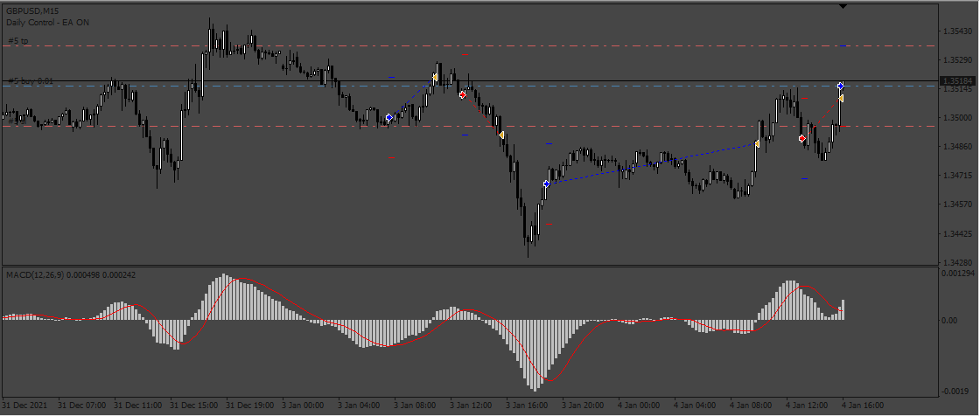
Task: Click the 4 Jan 00:00 time label
Action: coord(640,406)
